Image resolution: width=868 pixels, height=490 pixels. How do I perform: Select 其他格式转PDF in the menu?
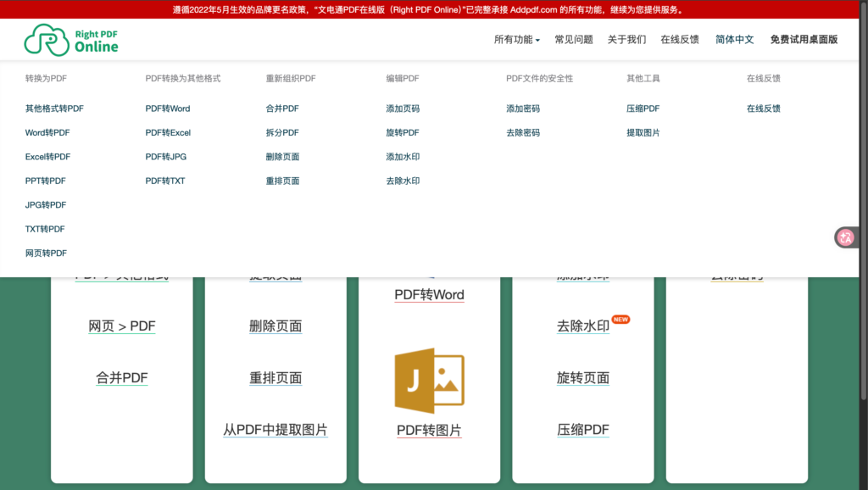[x=54, y=109]
